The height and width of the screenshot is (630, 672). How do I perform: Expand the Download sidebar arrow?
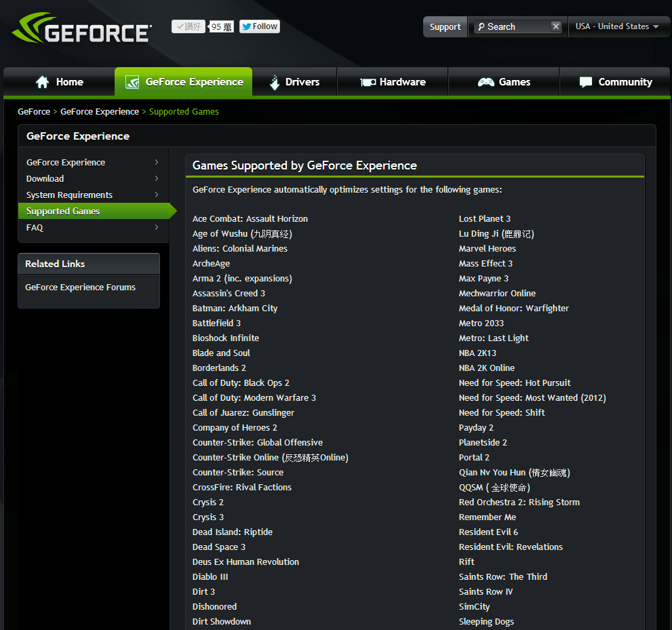157,178
